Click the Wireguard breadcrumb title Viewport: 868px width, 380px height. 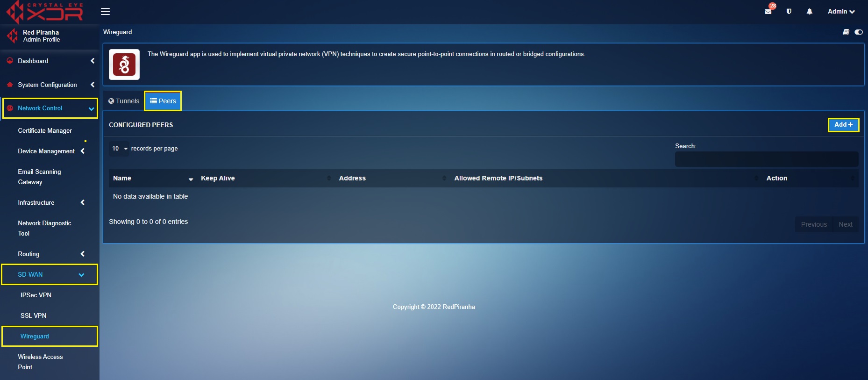[118, 32]
